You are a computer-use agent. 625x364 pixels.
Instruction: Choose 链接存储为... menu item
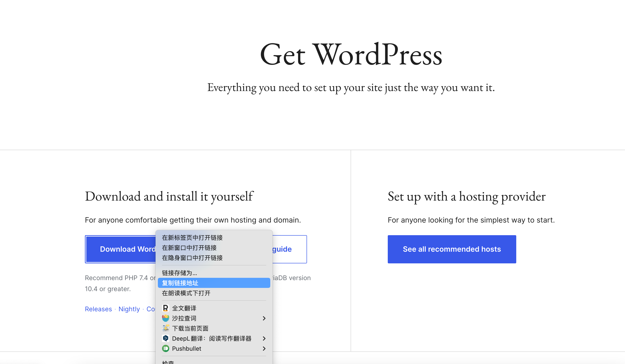(214, 273)
